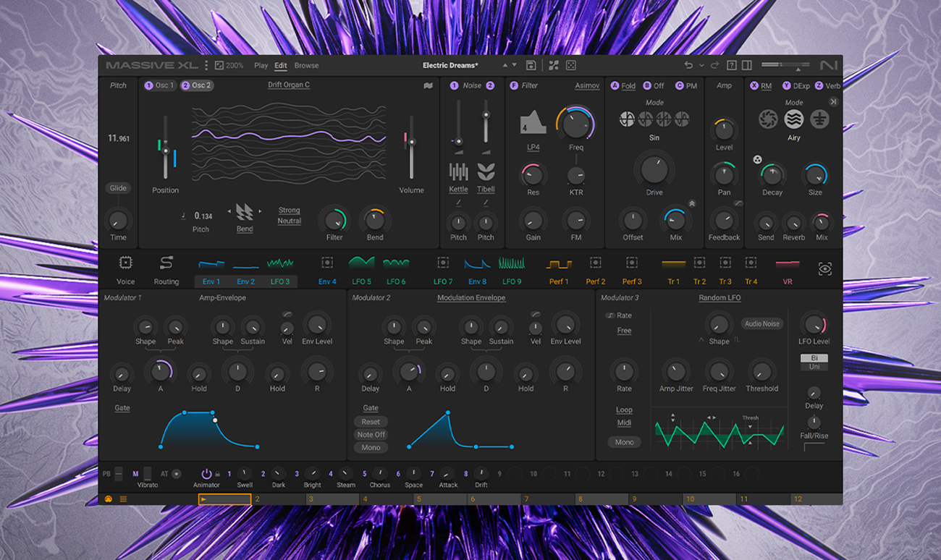Open the preset history dropdown arrow
The height and width of the screenshot is (560, 941).
[701, 66]
